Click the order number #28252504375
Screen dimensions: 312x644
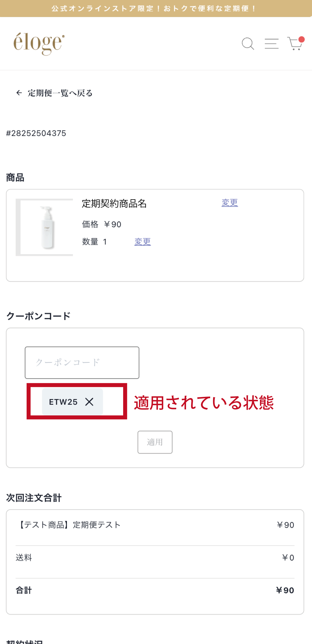point(36,133)
